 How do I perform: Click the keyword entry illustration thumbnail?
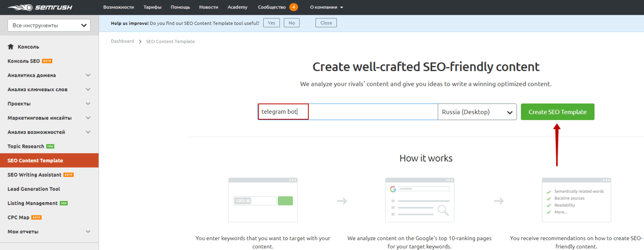pos(263,200)
